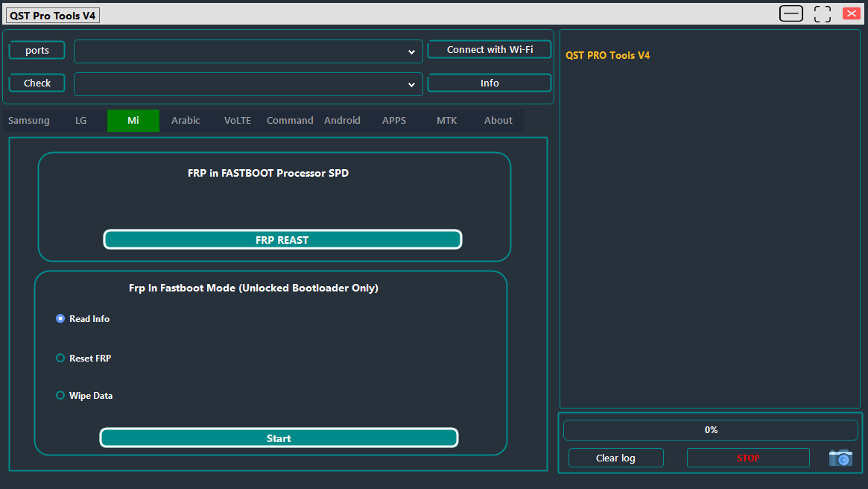Open the MTK tab

(x=446, y=120)
